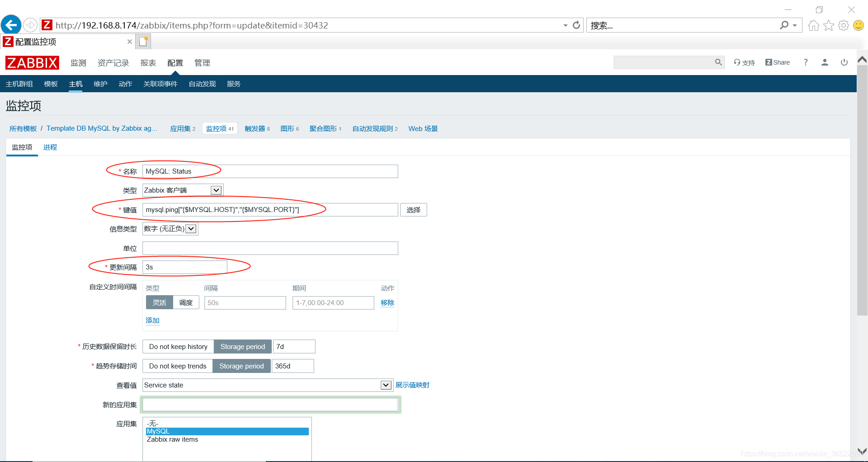Select the 灵活 interval type
This screenshot has height=462, width=868.
160,303
